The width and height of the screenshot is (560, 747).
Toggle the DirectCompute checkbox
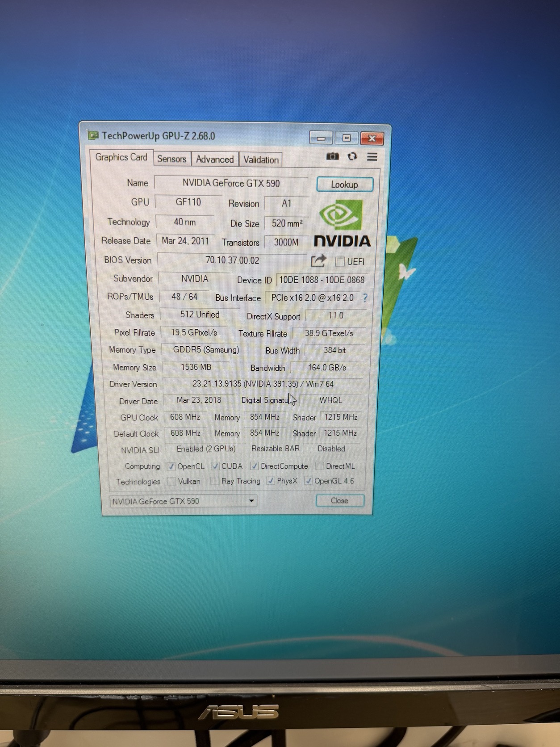click(254, 466)
